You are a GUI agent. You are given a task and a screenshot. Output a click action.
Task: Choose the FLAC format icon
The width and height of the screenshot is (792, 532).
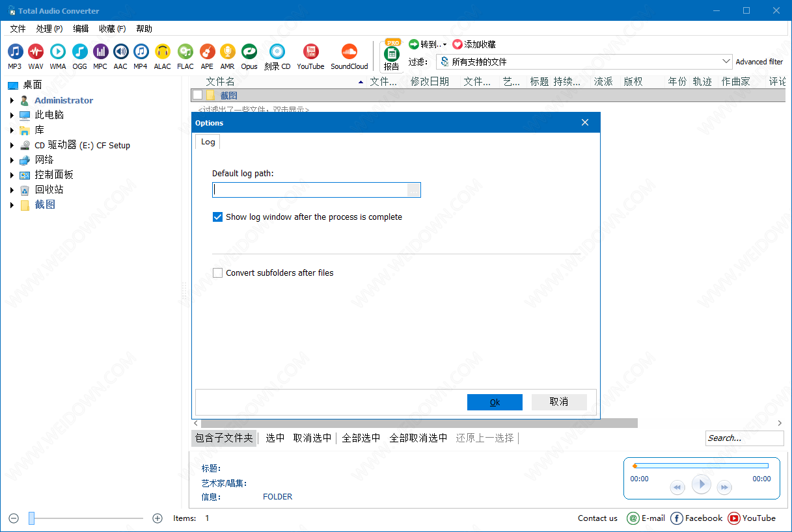[185, 52]
